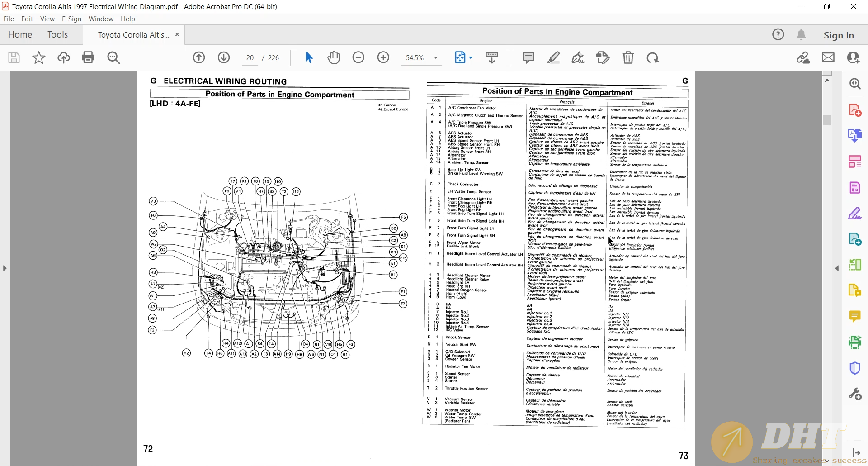The width and height of the screenshot is (868, 466).
Task: Click the Zoom out minus icon
Action: coord(359,57)
